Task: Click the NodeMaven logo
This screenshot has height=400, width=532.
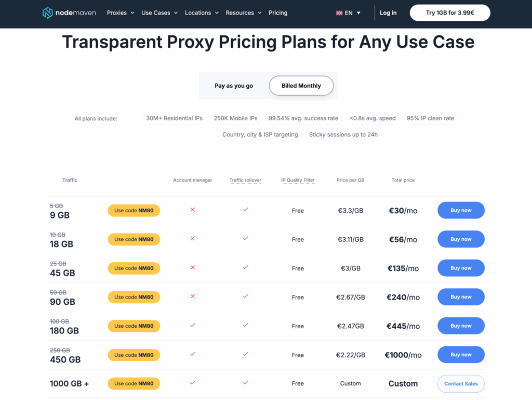Action: 69,12
